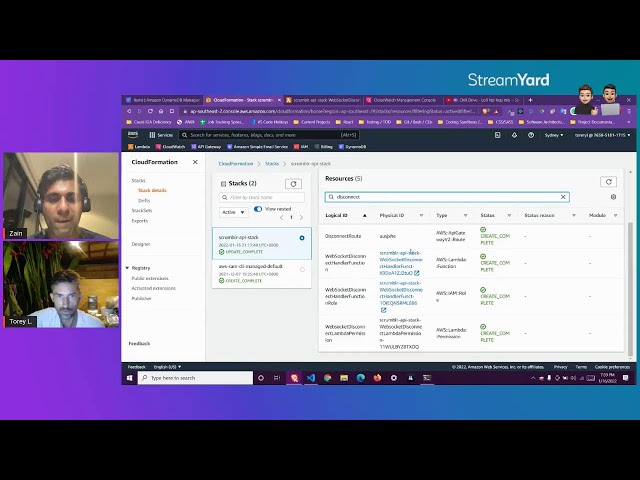The image size is (640, 480).
Task: Open the Sydney region dropdown
Action: pos(554,135)
